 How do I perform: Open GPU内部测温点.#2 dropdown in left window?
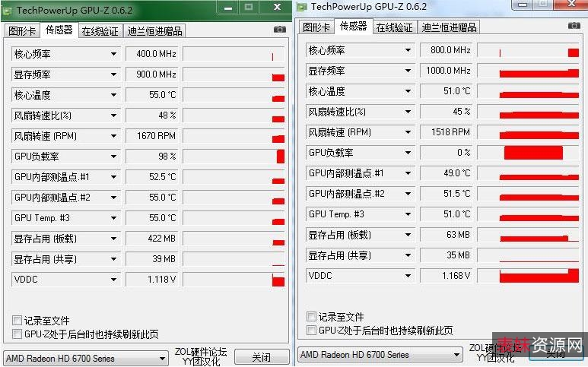(x=65, y=198)
